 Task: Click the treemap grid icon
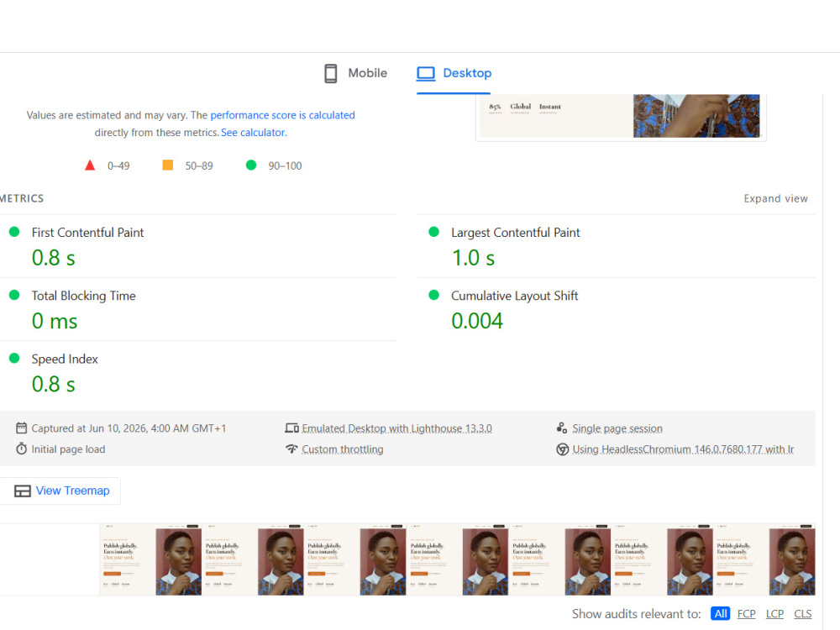(x=23, y=491)
